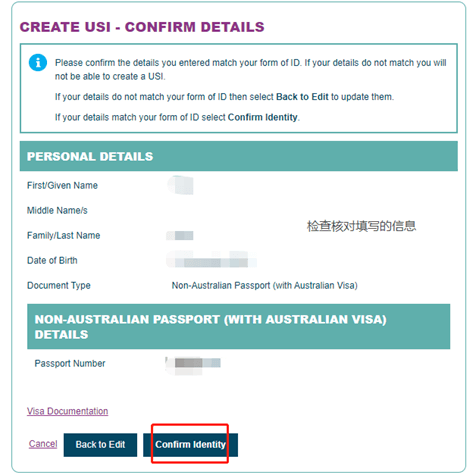Click the Personal Details section header

239,156
